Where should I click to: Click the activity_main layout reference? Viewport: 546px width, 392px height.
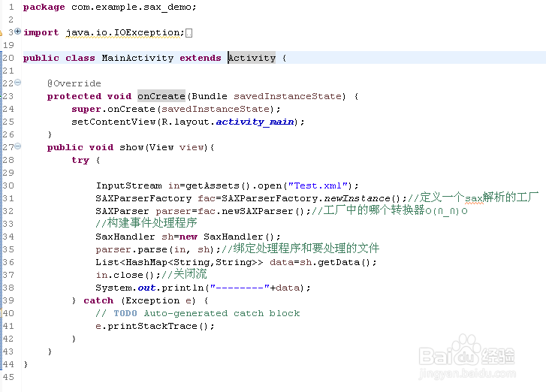[x=255, y=122]
